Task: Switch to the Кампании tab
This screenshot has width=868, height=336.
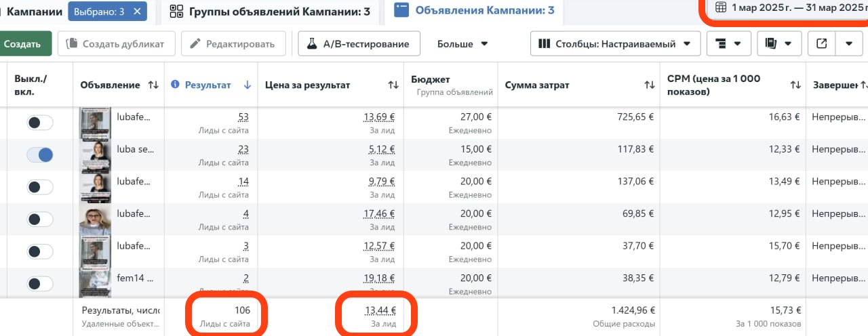Action: [x=34, y=11]
